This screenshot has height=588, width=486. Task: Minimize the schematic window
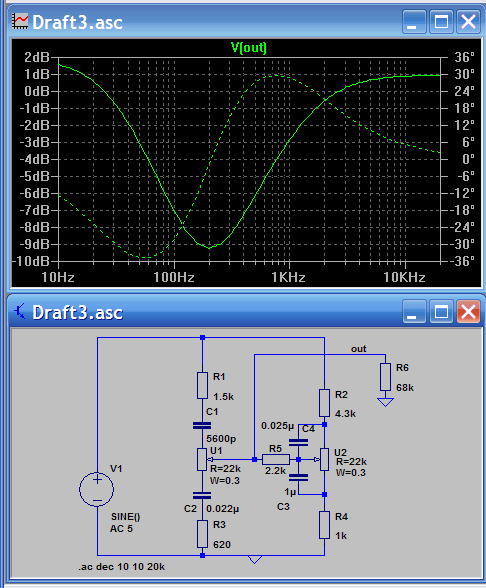(x=414, y=311)
